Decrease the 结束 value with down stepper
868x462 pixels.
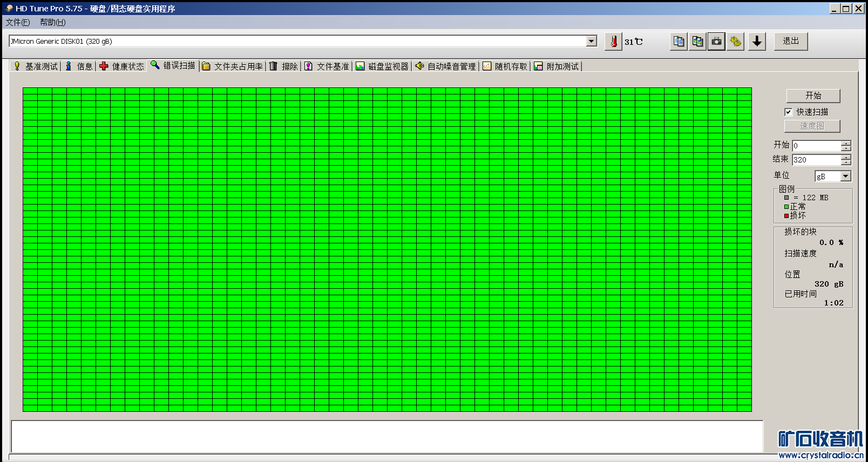click(846, 162)
